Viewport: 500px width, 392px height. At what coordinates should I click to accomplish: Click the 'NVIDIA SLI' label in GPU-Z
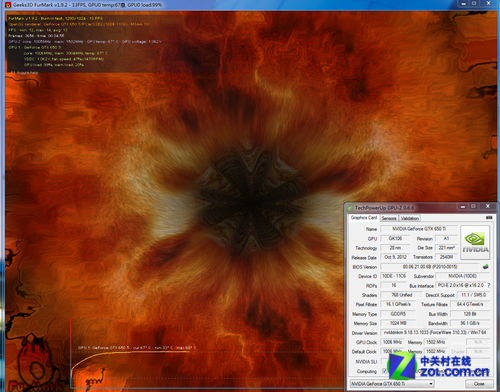[x=366, y=362]
